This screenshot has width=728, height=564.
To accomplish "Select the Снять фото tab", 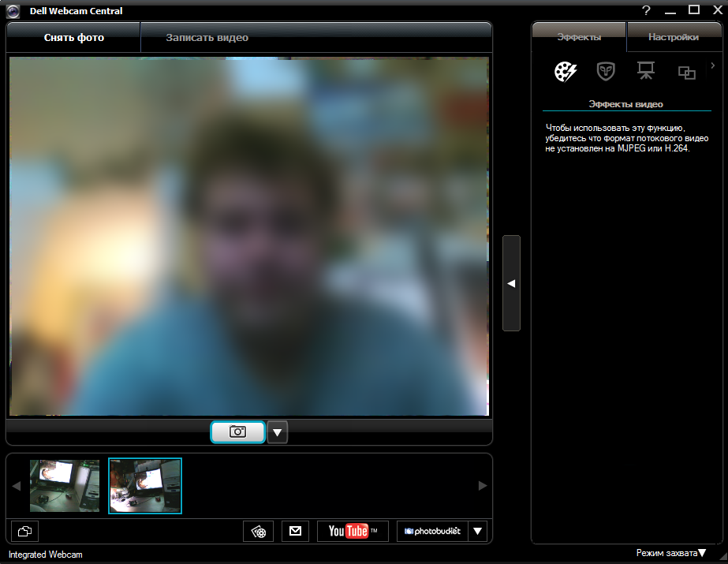I will [x=74, y=38].
